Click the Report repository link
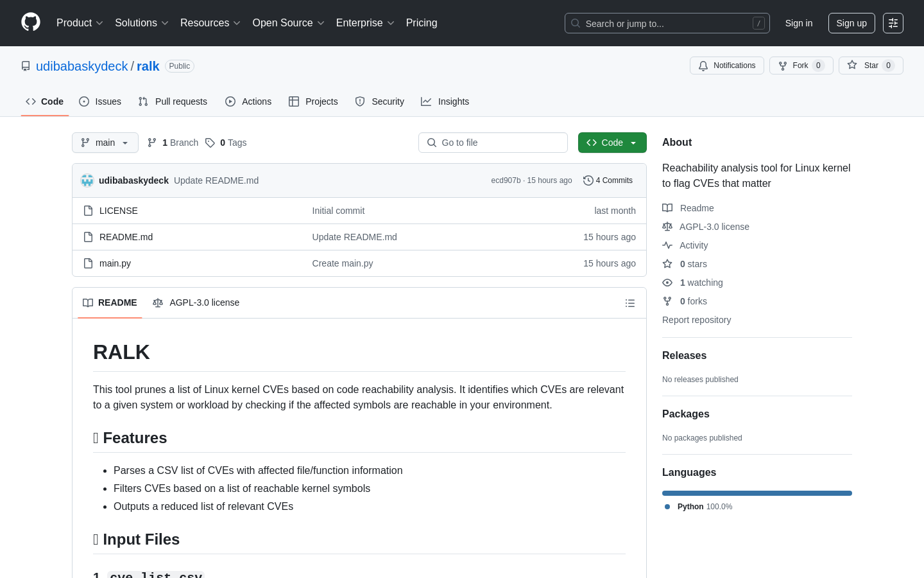The image size is (924, 578). (x=696, y=320)
